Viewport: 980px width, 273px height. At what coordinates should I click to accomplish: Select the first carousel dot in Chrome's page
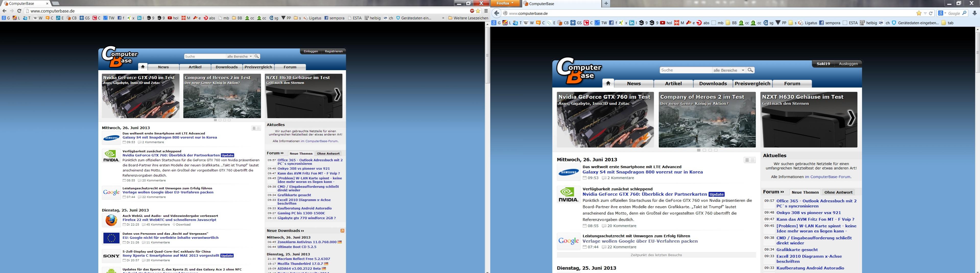pyautogui.click(x=215, y=120)
